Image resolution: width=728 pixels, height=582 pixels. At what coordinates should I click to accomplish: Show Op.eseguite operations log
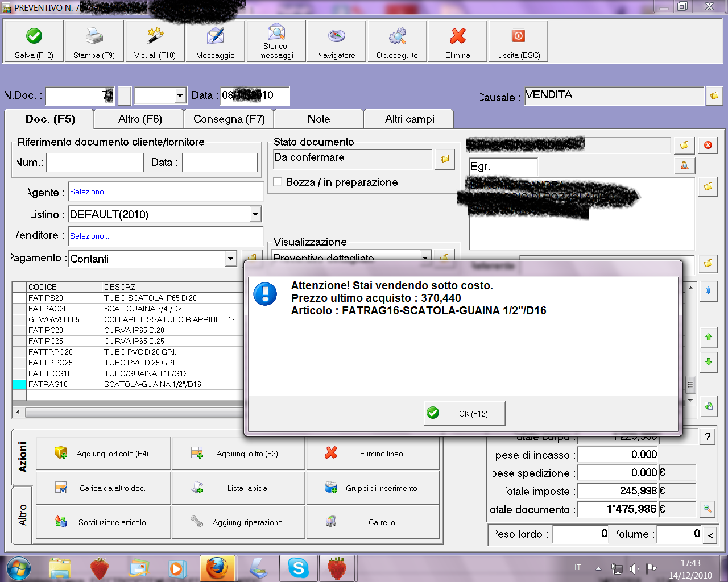(397, 41)
